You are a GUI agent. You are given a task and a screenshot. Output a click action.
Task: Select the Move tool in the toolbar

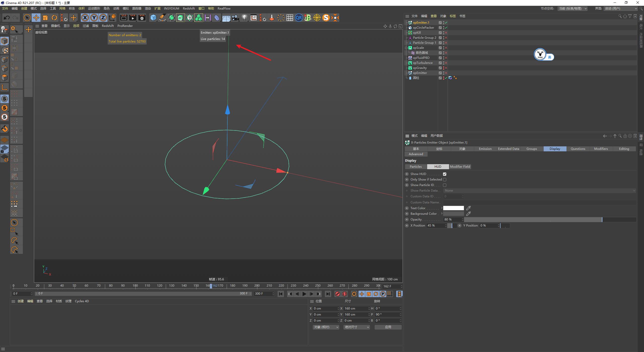point(36,18)
